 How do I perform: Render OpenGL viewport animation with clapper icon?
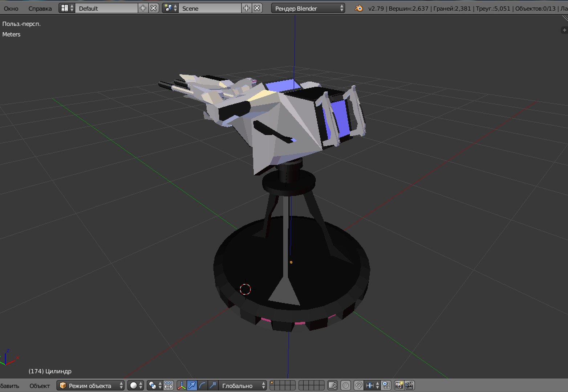point(409,385)
